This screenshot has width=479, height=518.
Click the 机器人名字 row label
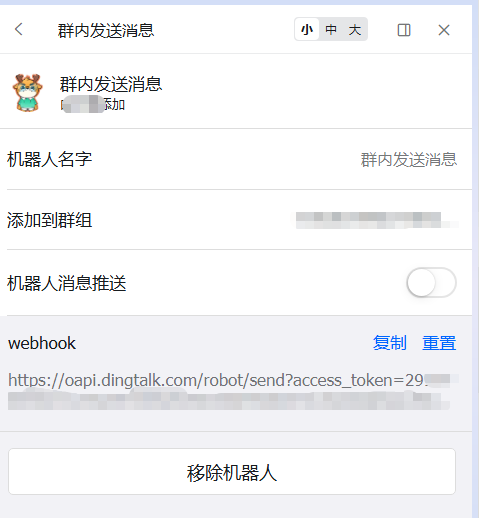[x=49, y=159]
